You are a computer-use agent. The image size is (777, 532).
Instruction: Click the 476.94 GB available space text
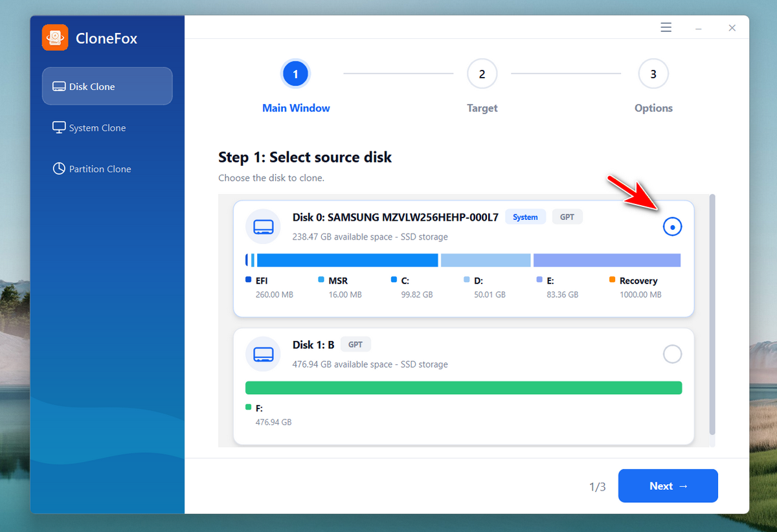click(370, 364)
